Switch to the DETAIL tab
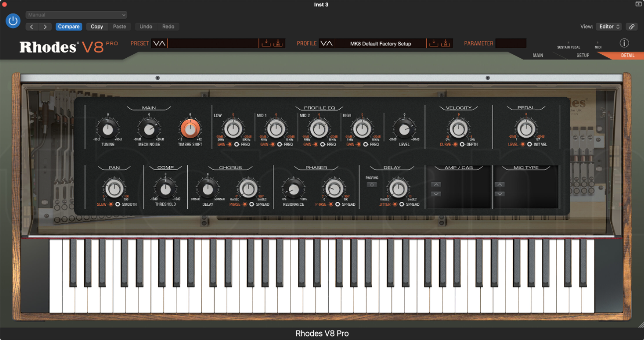The width and height of the screenshot is (644, 340). [x=628, y=55]
